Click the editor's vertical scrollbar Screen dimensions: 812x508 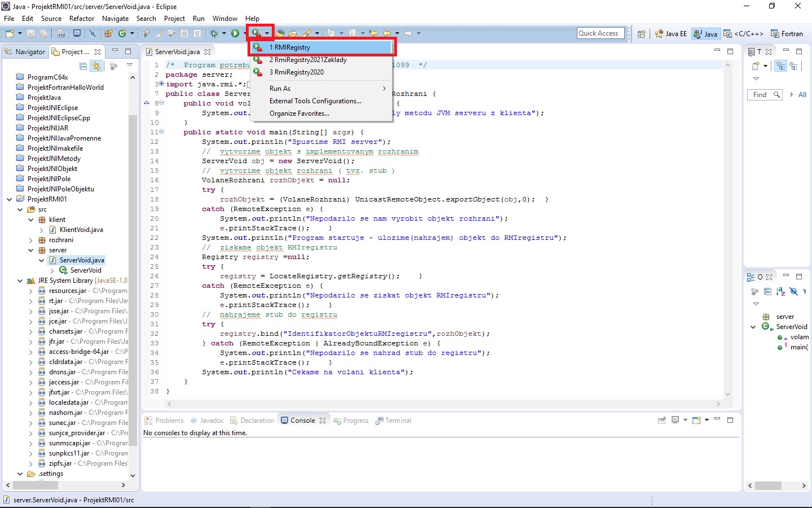[727, 226]
